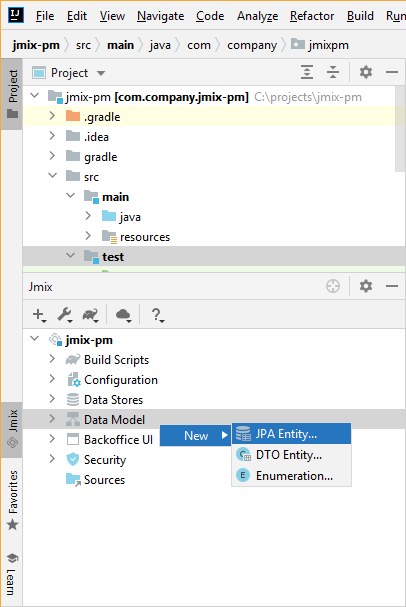Image resolution: width=406 pixels, height=607 pixels.
Task: Hide the Jmix panel with the minus icon
Action: 392,286
